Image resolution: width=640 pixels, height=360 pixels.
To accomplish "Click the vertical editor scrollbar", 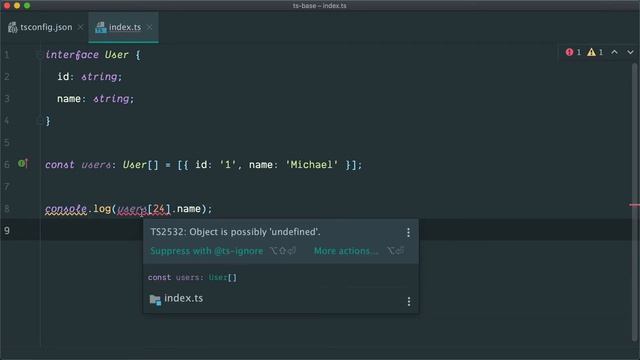I will point(634,202).
